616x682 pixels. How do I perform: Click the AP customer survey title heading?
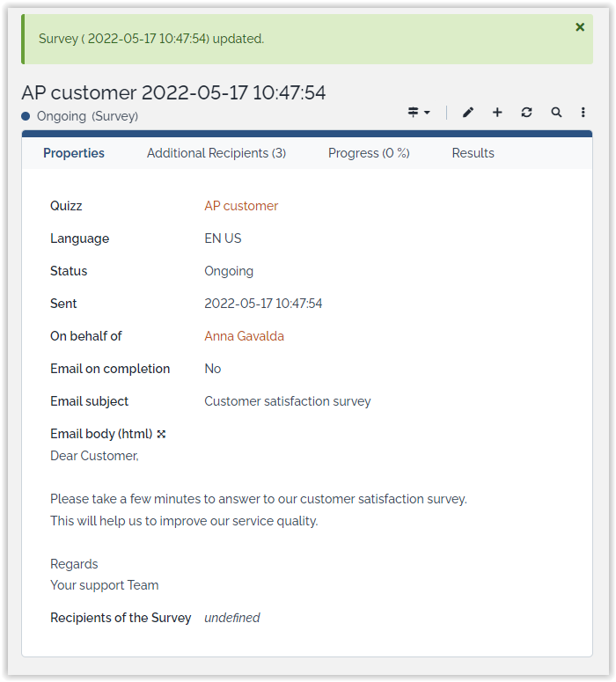(x=173, y=92)
